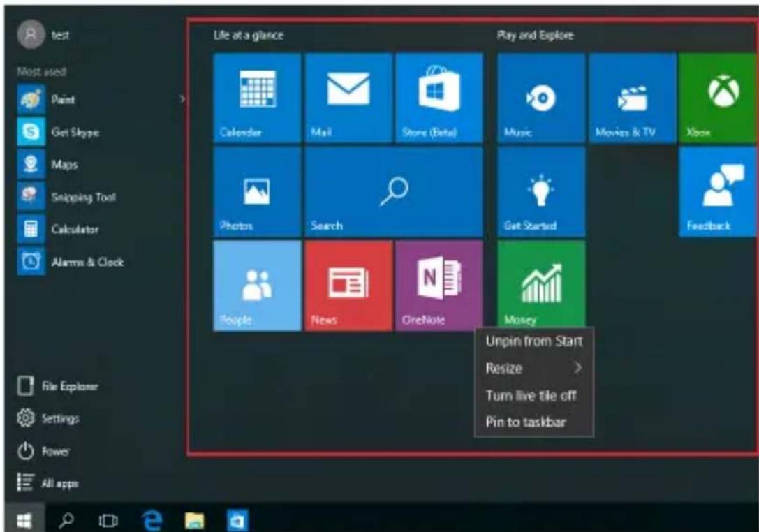Open the News tile

[348, 286]
